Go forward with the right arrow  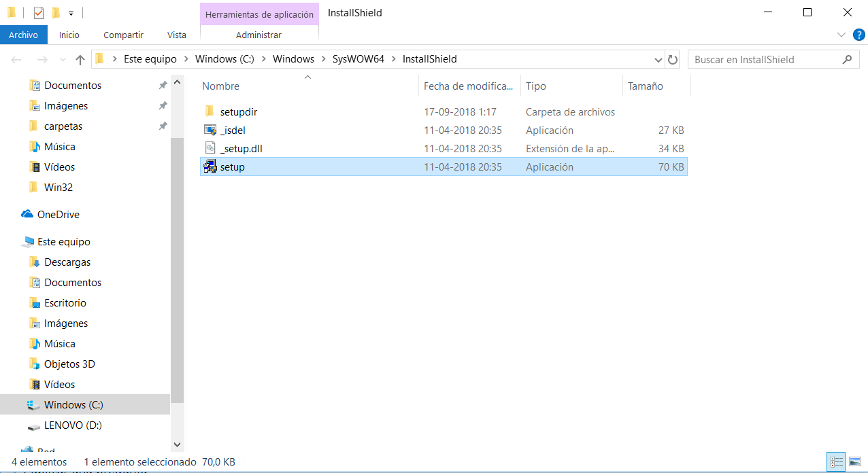[x=41, y=60]
